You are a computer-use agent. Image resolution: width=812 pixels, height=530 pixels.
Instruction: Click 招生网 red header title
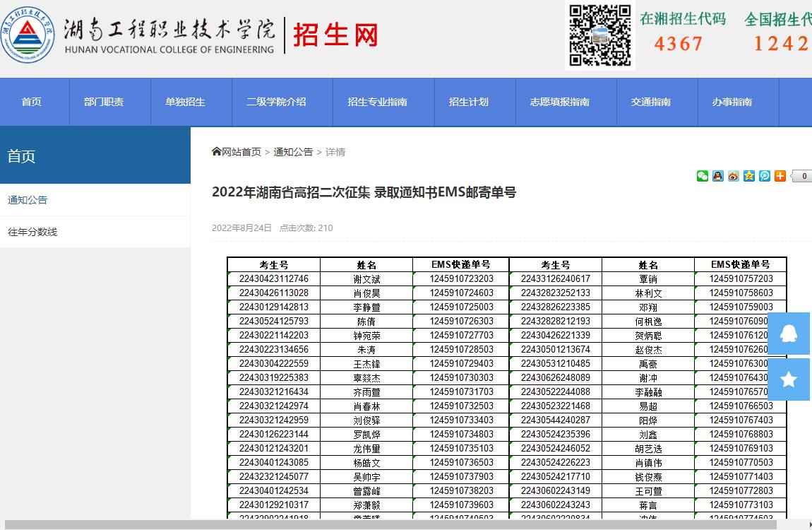click(x=335, y=35)
